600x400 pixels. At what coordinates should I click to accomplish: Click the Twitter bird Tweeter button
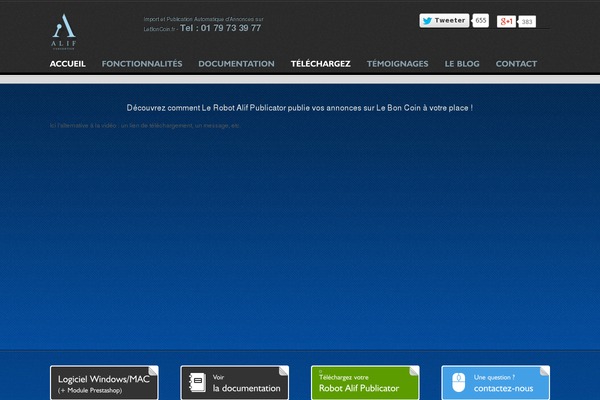444,21
